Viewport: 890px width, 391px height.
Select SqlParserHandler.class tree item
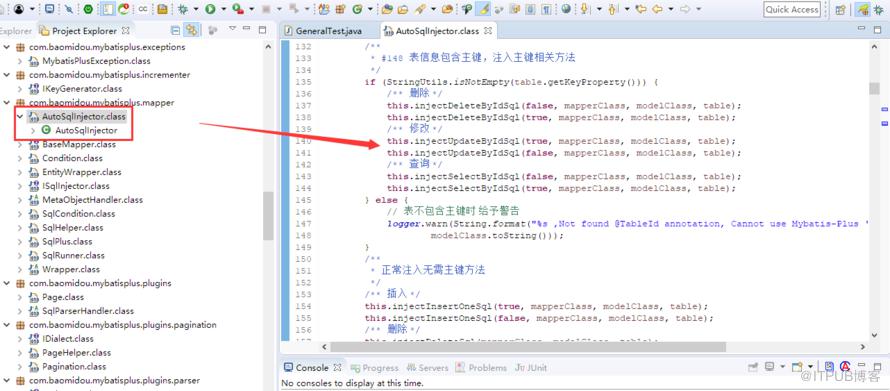(88, 311)
